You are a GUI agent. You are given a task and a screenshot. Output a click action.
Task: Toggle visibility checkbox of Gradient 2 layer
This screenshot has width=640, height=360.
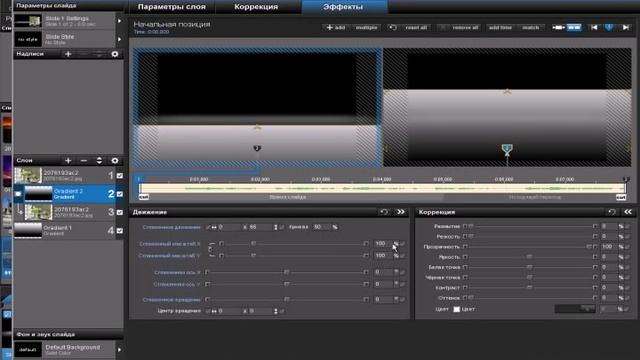coord(120,194)
